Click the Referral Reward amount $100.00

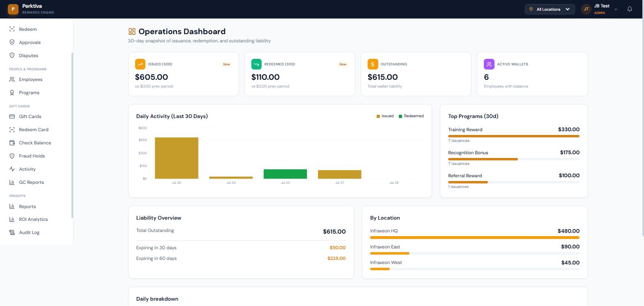click(569, 176)
